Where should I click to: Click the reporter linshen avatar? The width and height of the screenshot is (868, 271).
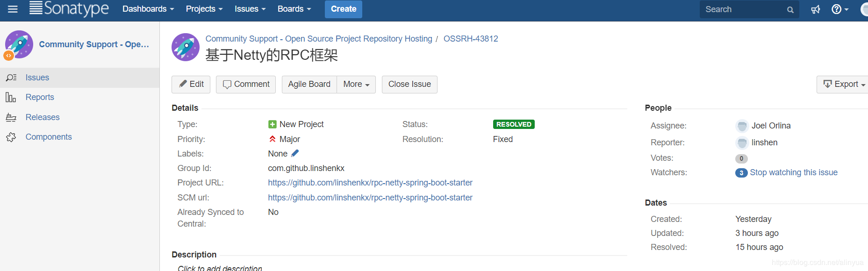click(742, 143)
